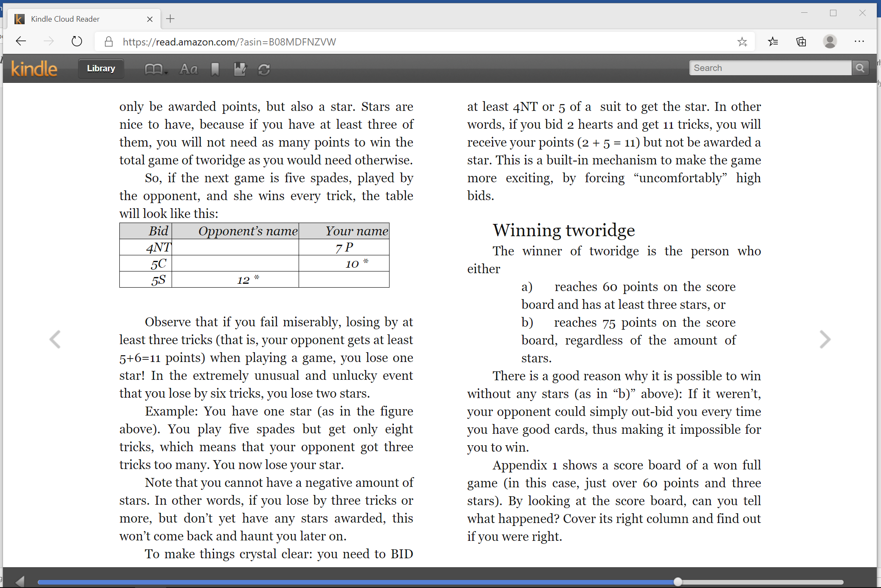Click the '10 *' score cell
This screenshot has width=881, height=588.
(344, 263)
